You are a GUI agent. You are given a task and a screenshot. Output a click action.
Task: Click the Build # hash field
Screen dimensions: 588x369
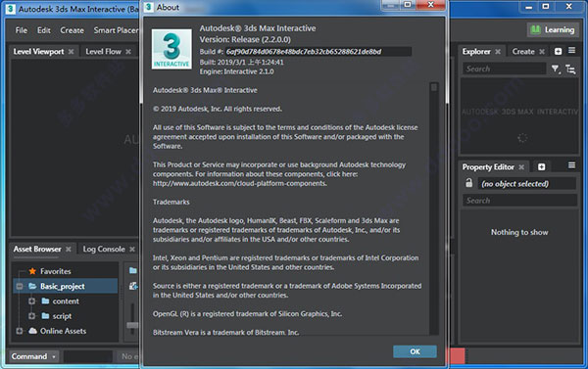318,52
